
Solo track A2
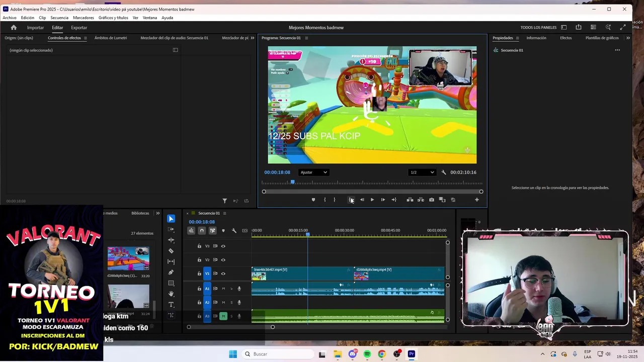coord(231,303)
